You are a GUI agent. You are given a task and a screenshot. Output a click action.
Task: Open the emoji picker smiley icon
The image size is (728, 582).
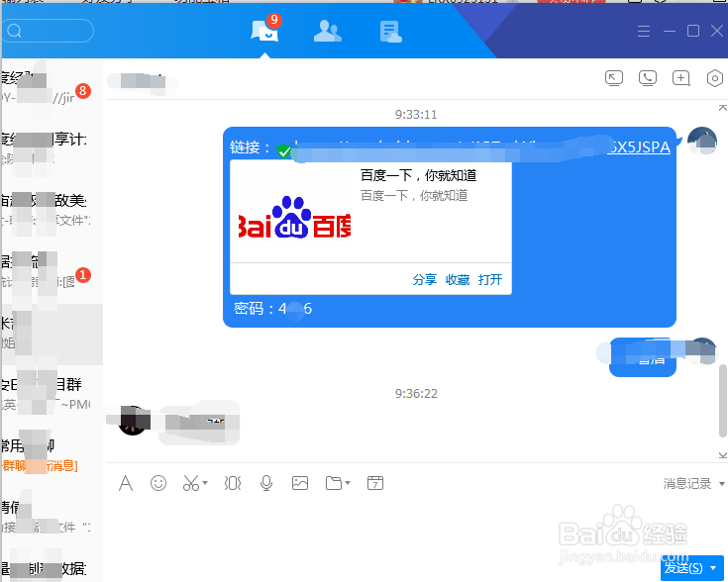(x=158, y=483)
